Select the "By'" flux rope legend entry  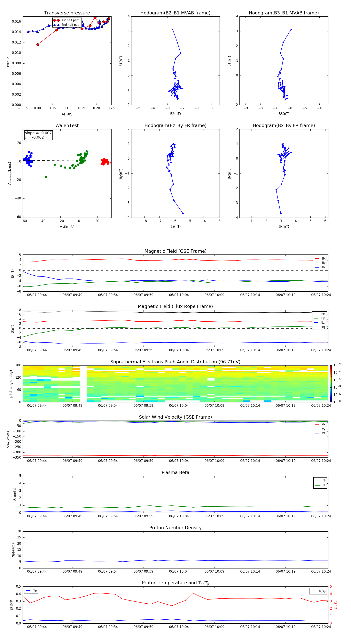click(x=320, y=318)
